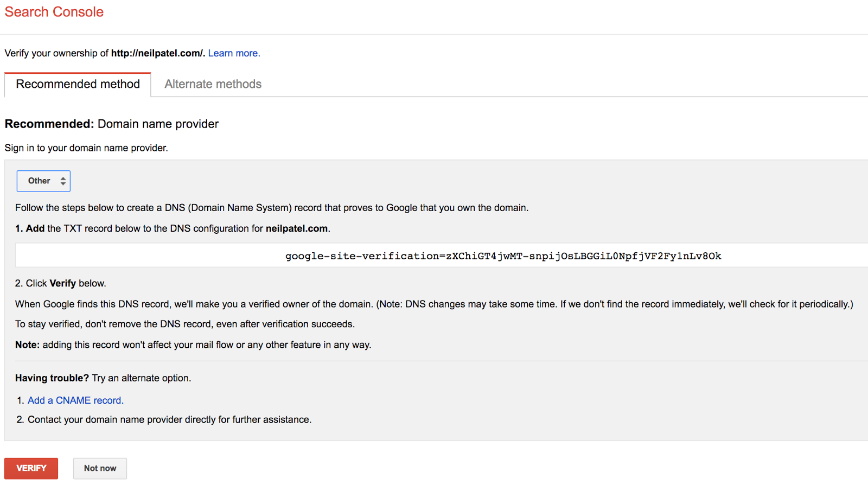The height and width of the screenshot is (491, 868).
Task: Open the Other domain provider dropdown
Action: [x=43, y=181]
